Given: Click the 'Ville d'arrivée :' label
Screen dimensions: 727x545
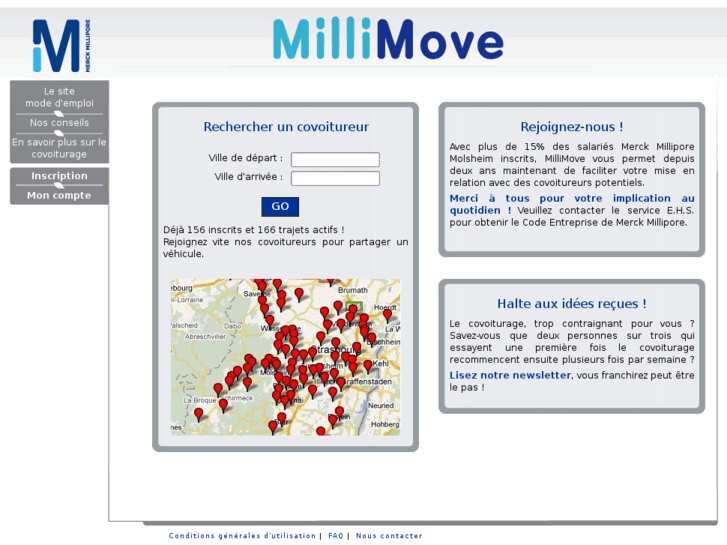Looking at the screenshot, I should [249, 177].
